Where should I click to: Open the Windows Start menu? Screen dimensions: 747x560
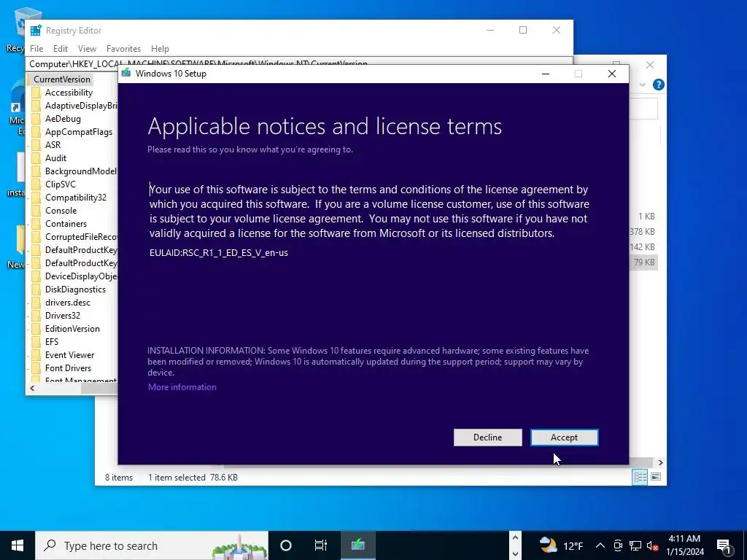[18, 545]
